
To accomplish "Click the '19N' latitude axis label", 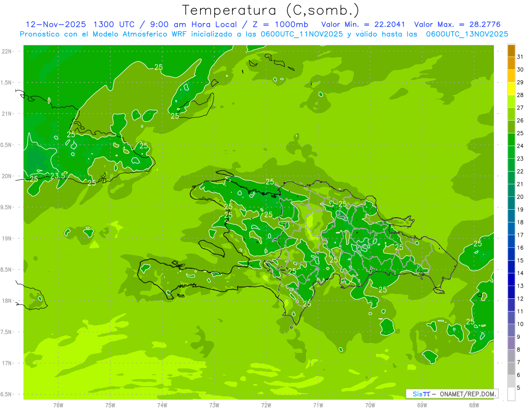I will click(7, 238).
